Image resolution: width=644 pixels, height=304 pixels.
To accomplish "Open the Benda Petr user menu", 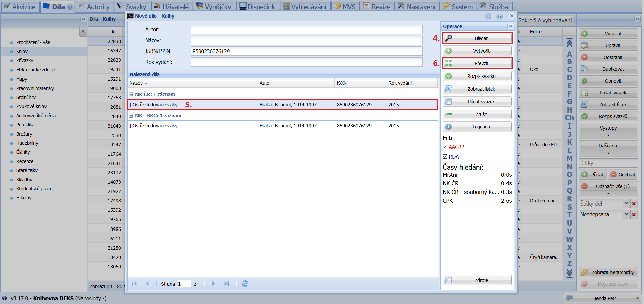I will click(602, 298).
